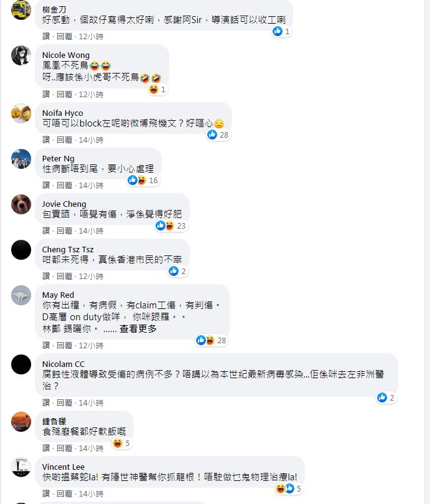View haha reaction on Nicole Wong's comment
The image size is (430, 504).
[157, 89]
